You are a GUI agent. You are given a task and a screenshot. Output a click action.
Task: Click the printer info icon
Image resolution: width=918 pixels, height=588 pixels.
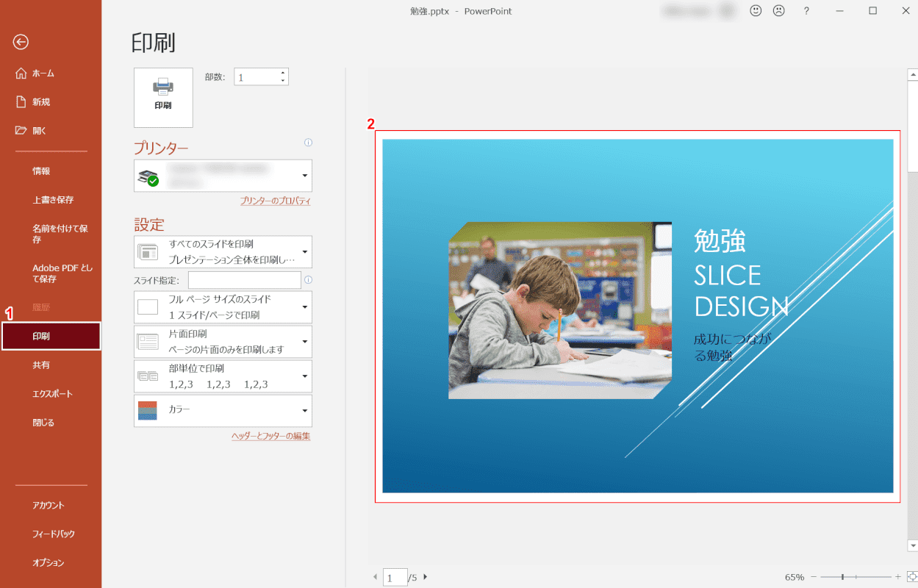(308, 143)
